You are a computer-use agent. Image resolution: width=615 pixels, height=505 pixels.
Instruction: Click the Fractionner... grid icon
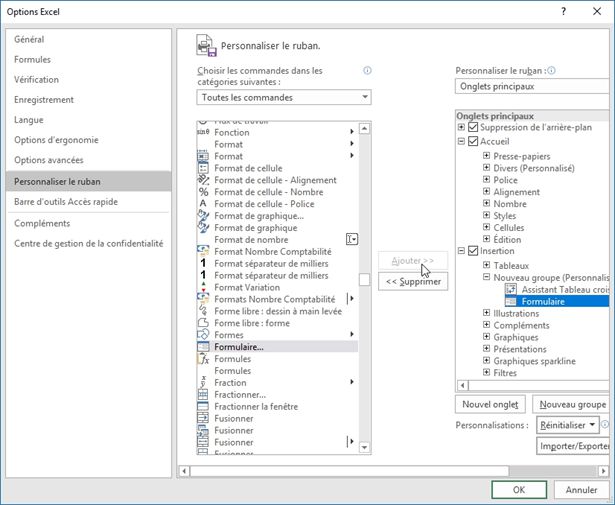pos(203,394)
